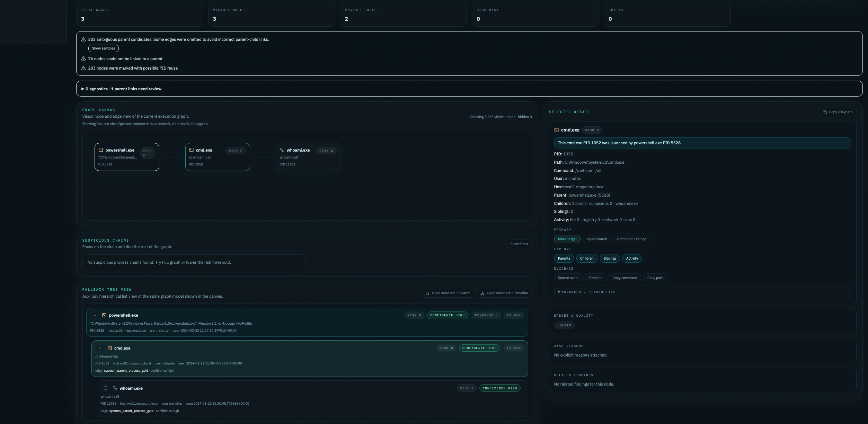Click the circle marker on whoami.exe tree row
This screenshot has width=868, height=424.
pyautogui.click(x=106, y=388)
